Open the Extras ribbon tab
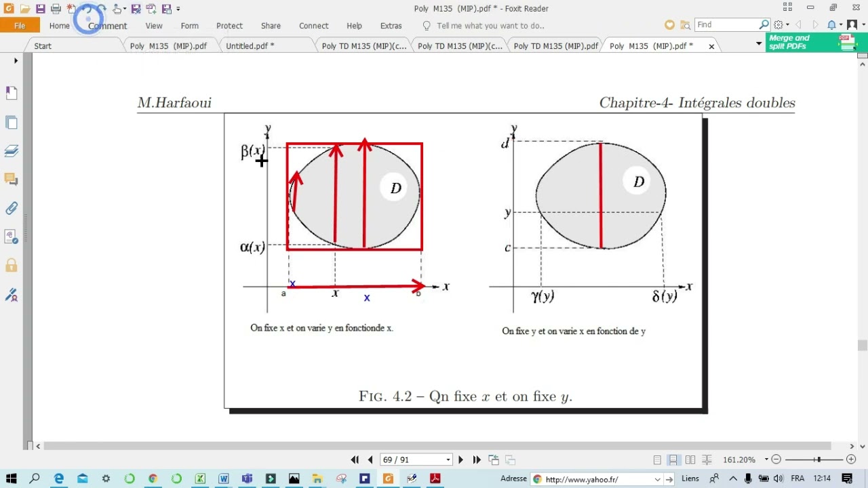The width and height of the screenshot is (868, 488). [391, 26]
